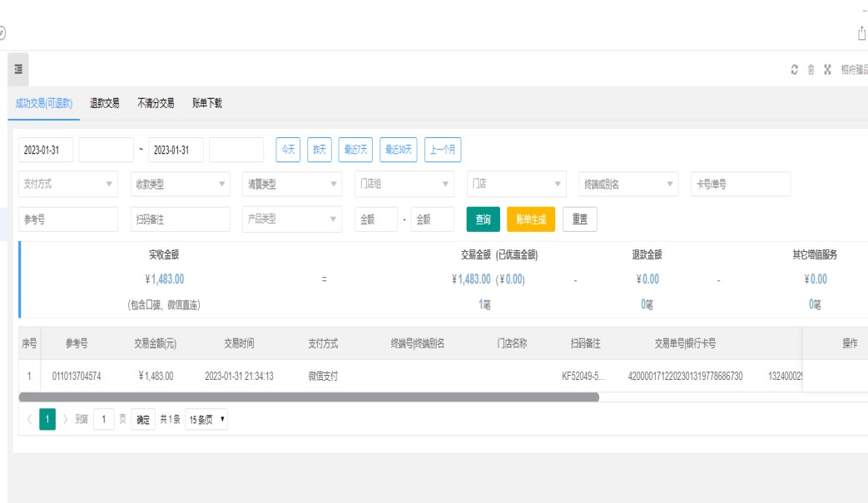Toggle fullscreen with the expand icon
The height and width of the screenshot is (503, 868).
pyautogui.click(x=827, y=70)
